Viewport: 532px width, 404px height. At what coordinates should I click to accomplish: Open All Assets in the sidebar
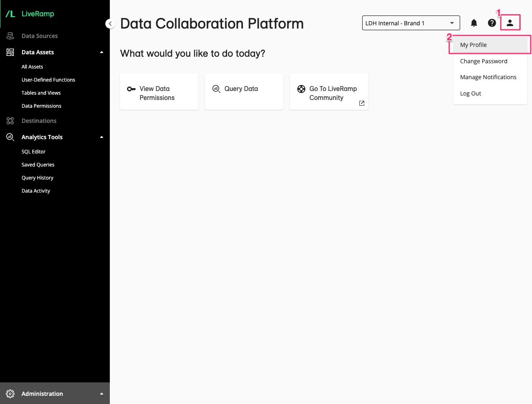click(x=32, y=67)
